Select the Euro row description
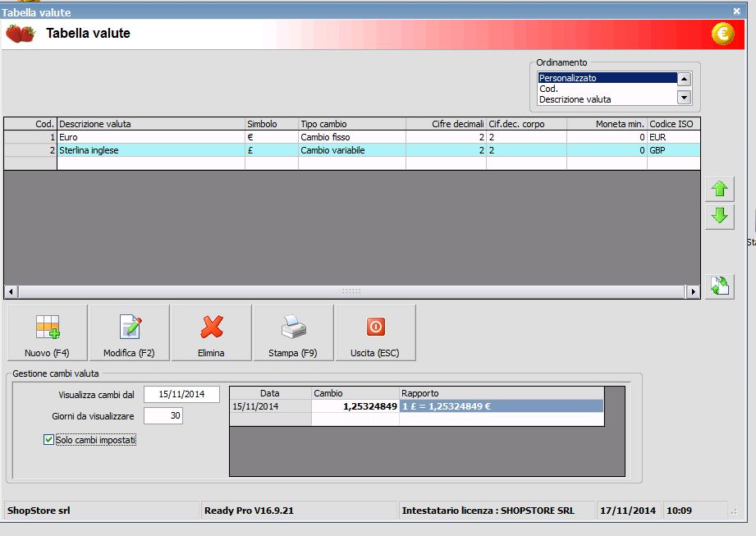 click(x=151, y=137)
